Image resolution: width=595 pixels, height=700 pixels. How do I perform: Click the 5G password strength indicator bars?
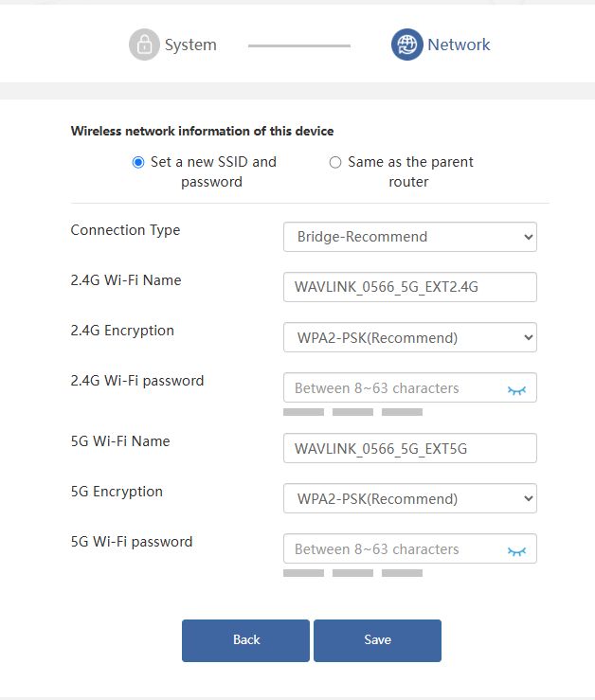click(352, 573)
